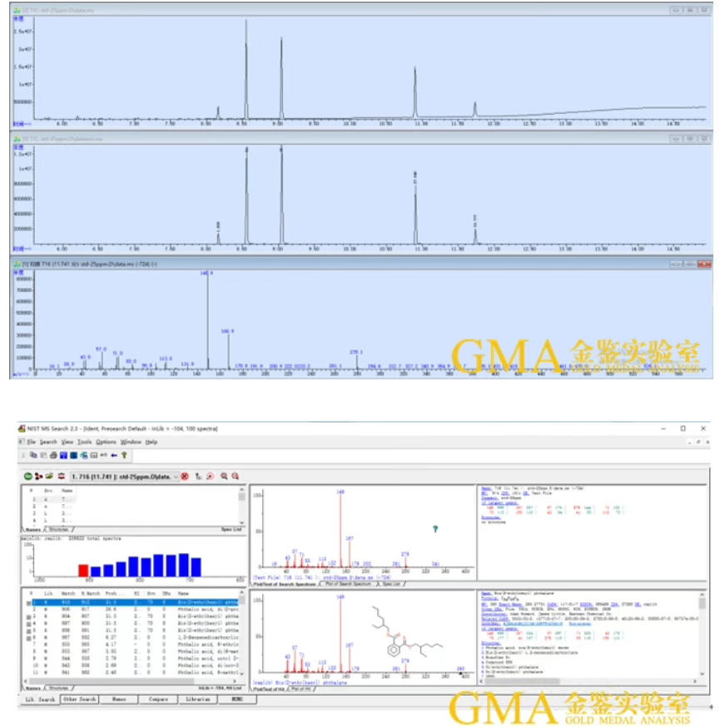Click the print icon in NIST toolbar
Viewport: 720px width, 728px height.
52,455
